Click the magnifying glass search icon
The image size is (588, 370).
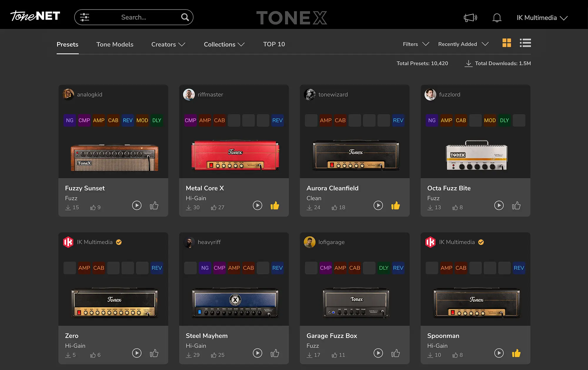(x=185, y=17)
